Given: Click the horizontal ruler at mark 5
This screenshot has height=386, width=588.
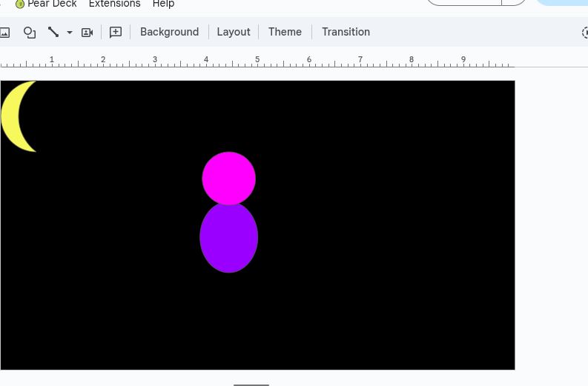Looking at the screenshot, I should [x=257, y=60].
